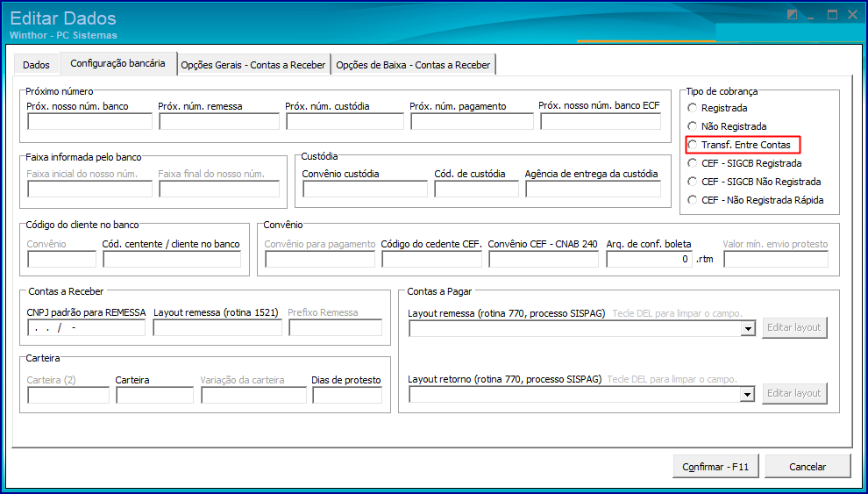Focus the Próx. nosso núm. banco field
The width and height of the screenshot is (868, 494).
point(89,122)
